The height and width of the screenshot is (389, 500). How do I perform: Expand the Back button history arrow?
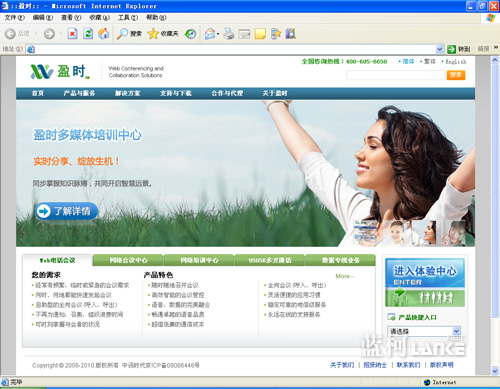pyautogui.click(x=36, y=33)
